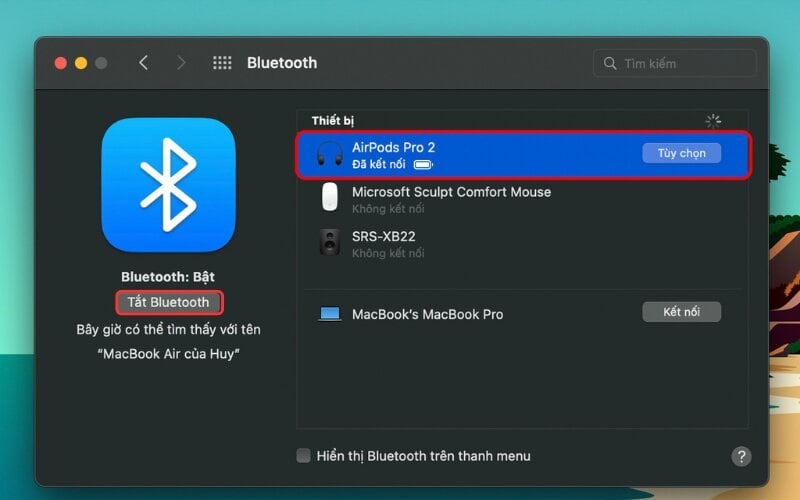Click the MacBook Pro laptop icon
Screen dimensions: 800x500
330,314
